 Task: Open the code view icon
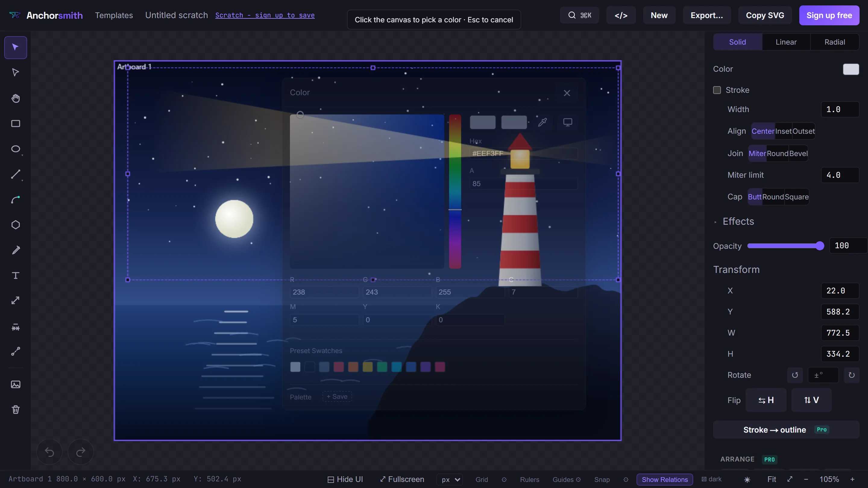click(x=621, y=15)
